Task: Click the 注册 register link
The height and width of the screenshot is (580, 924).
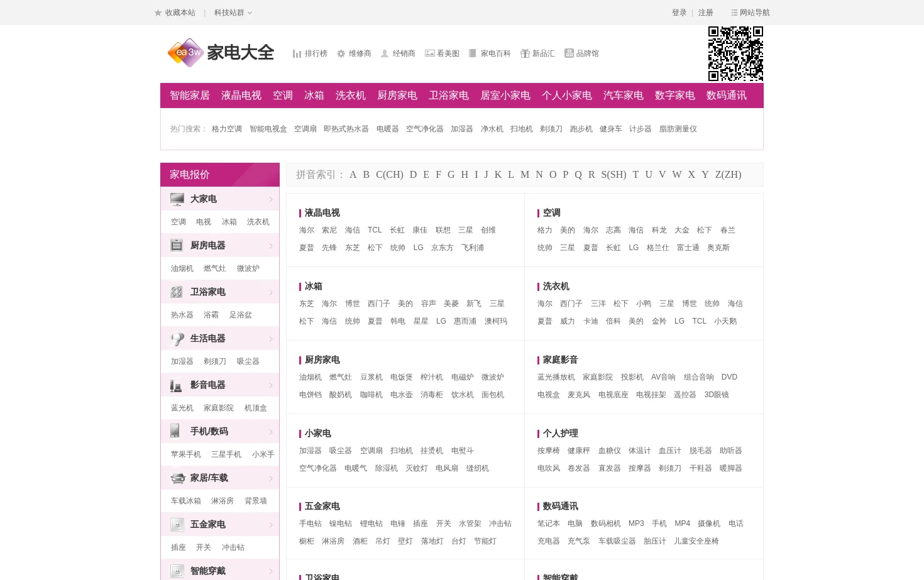Action: tap(706, 13)
